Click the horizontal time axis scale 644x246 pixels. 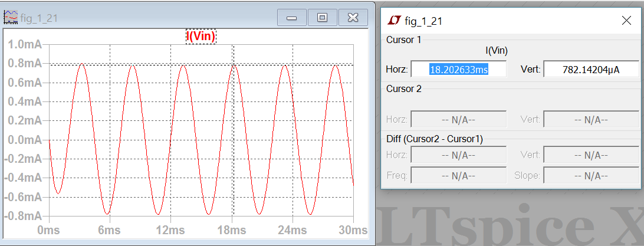point(201,229)
